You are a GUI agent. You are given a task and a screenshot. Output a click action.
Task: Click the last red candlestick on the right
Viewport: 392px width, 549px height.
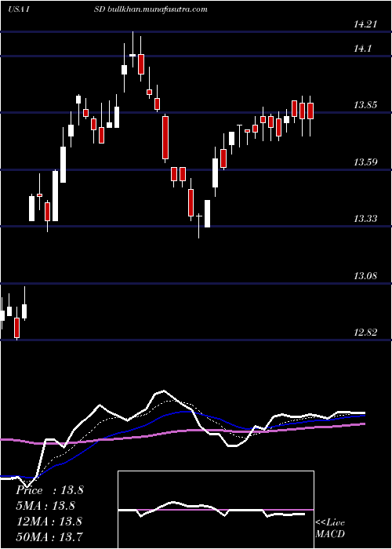click(310, 115)
